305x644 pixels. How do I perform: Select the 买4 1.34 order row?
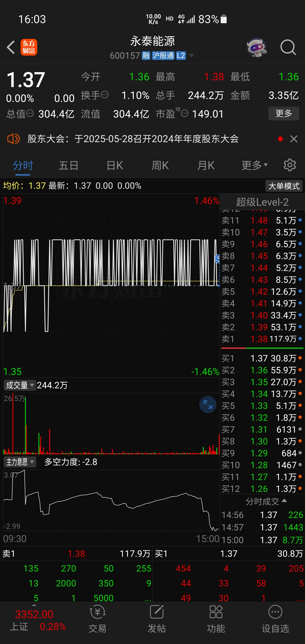262,394
